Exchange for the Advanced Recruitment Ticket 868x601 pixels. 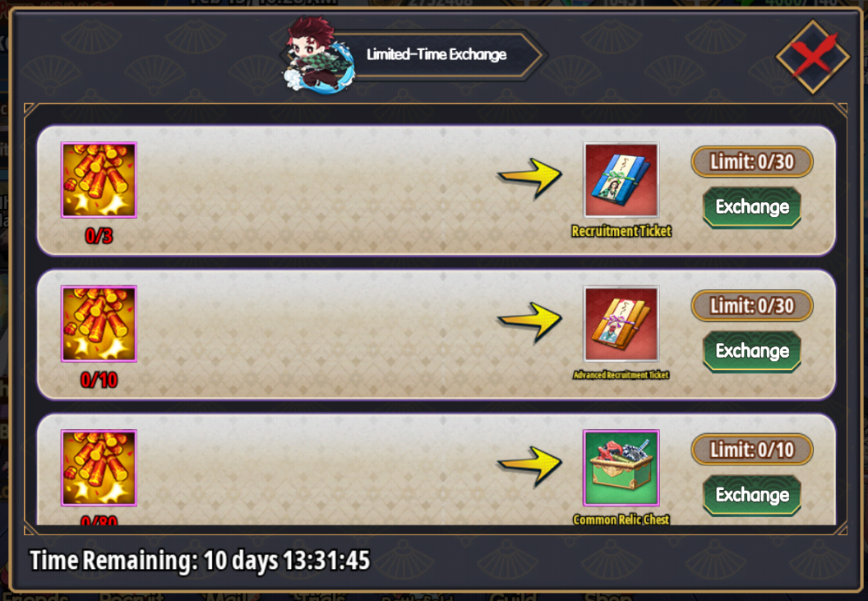752,351
